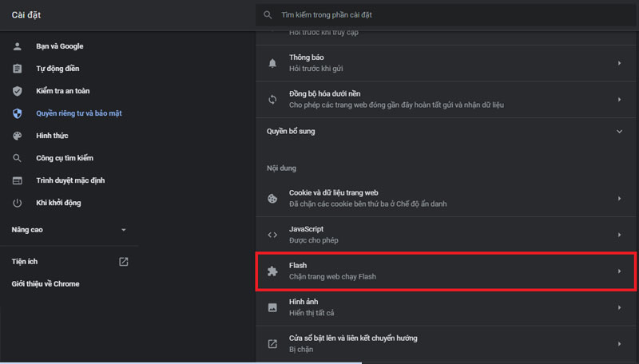Viewport: 639px width, 364px height.
Task: Go to Tự động điền section
Action: tap(58, 69)
